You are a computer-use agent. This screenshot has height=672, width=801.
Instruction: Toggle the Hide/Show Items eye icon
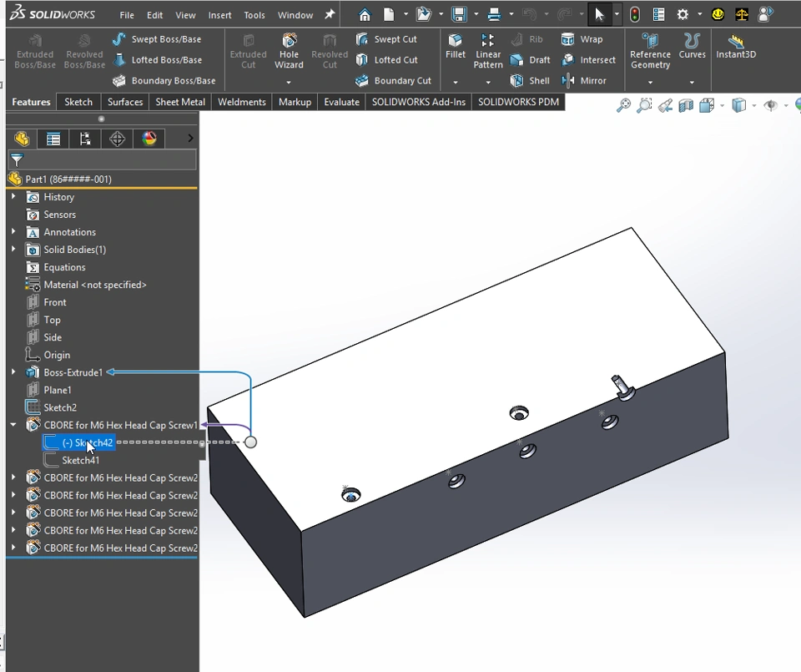click(770, 105)
